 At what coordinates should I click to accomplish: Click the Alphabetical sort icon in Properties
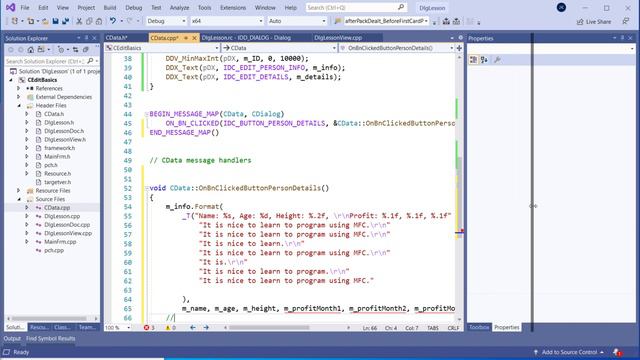(484, 60)
